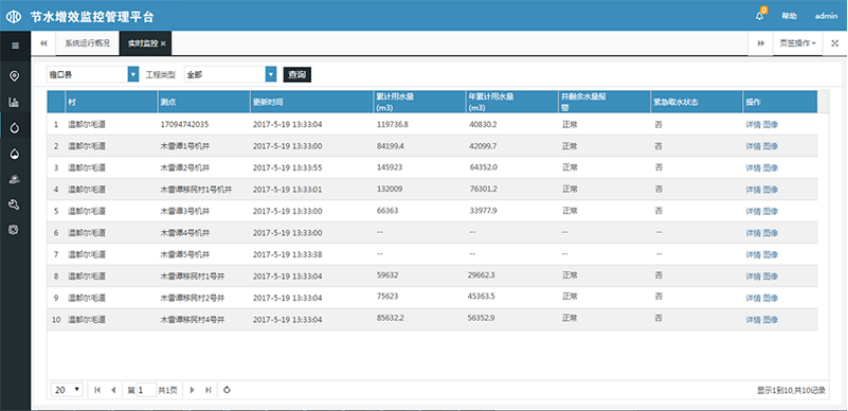This screenshot has width=848, height=411.
Task: Click the fullscreen expand icon
Action: pos(835,44)
